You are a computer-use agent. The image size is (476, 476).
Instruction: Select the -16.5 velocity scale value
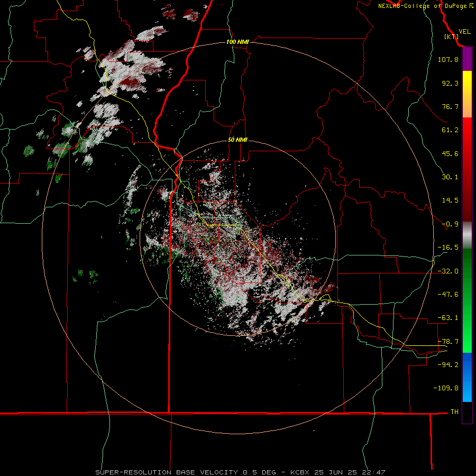448,248
